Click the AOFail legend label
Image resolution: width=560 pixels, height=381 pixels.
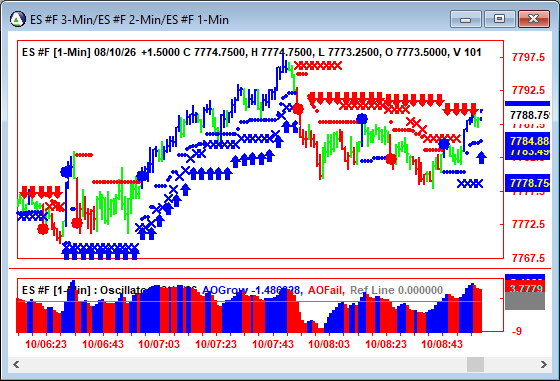(326, 290)
